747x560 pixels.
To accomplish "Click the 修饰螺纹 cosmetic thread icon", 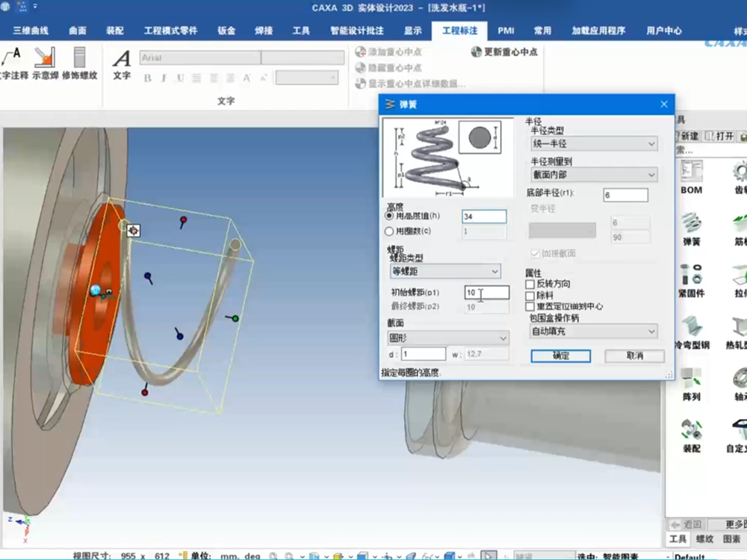I will click(79, 59).
